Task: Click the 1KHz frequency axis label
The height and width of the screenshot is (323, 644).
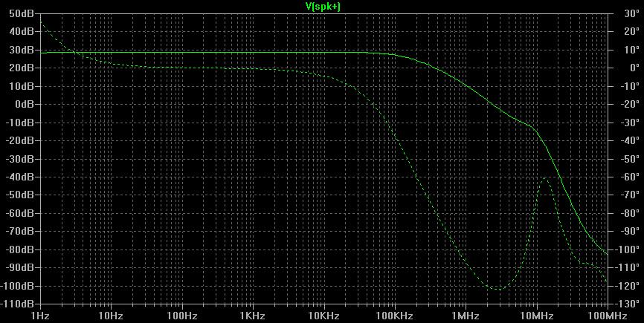Action: pyautogui.click(x=253, y=316)
